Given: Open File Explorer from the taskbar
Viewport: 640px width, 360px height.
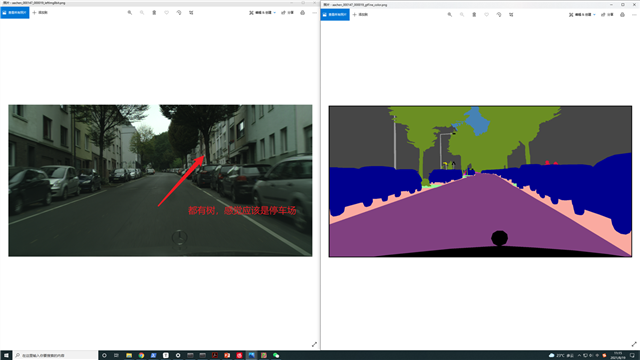Looking at the screenshot, I should point(129,356).
